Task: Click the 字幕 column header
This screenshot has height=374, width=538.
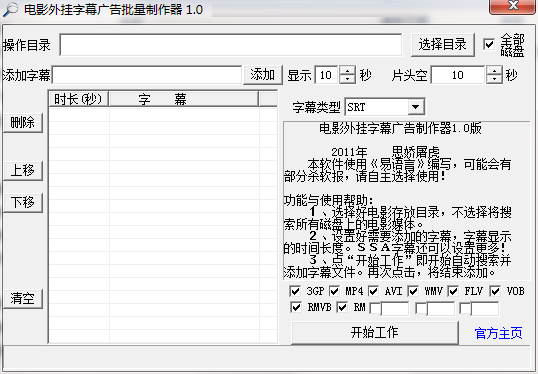Action: click(184, 99)
